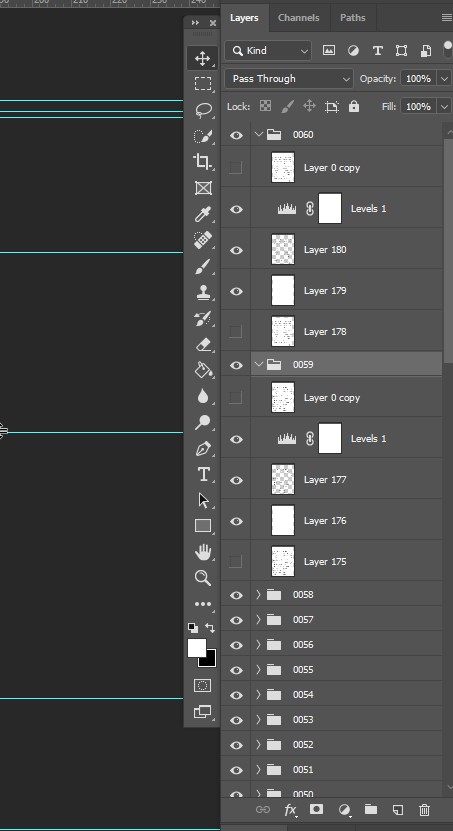Select the Eyedropper tool
The width and height of the screenshot is (453, 831).
tap(202, 214)
